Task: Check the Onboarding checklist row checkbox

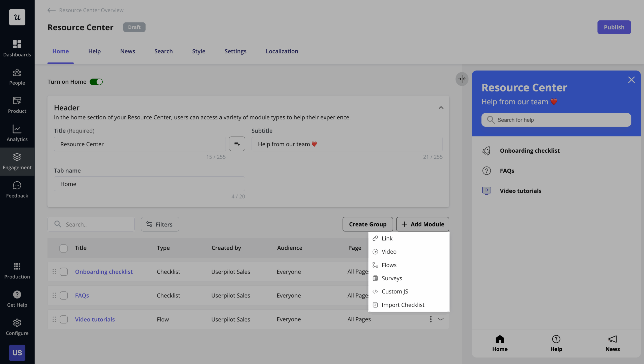Action: [x=64, y=272]
